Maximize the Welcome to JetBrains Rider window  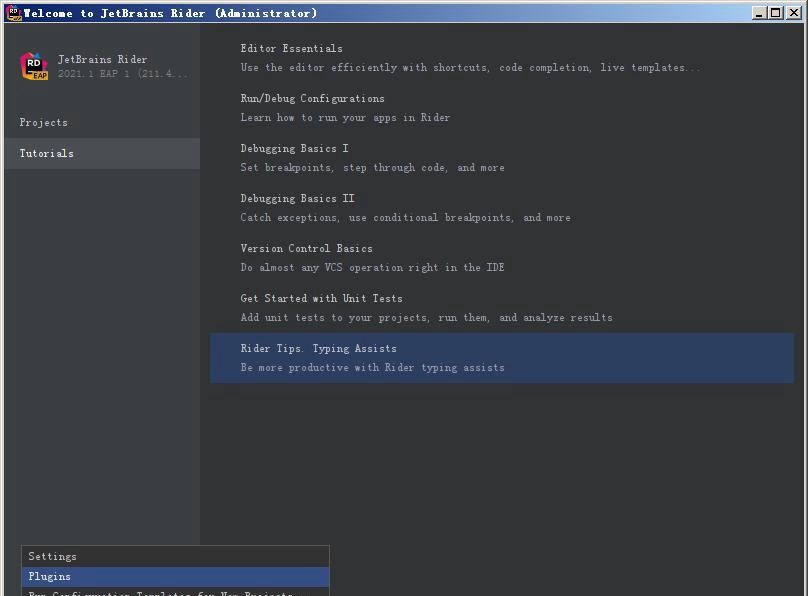775,13
